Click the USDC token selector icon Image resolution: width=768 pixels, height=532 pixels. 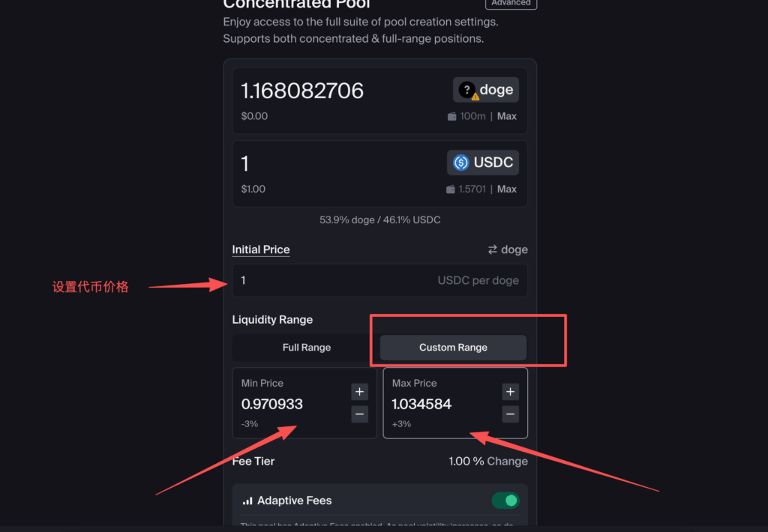click(460, 163)
